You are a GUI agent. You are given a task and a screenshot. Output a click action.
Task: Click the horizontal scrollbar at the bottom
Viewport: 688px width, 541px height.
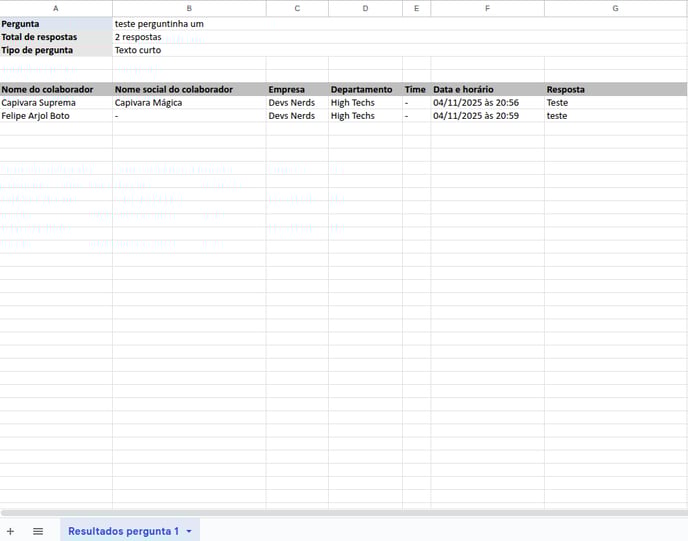[x=343, y=513]
